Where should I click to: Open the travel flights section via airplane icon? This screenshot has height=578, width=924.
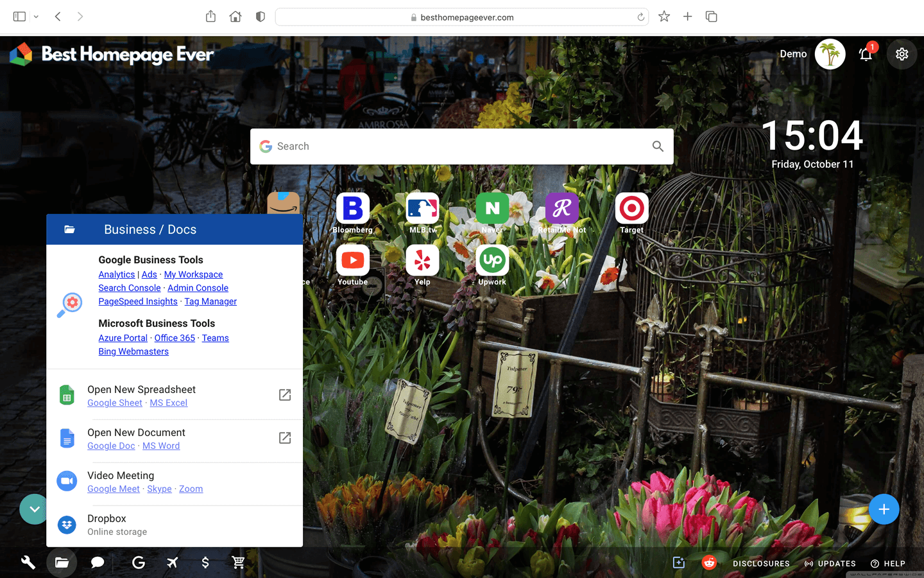click(172, 563)
